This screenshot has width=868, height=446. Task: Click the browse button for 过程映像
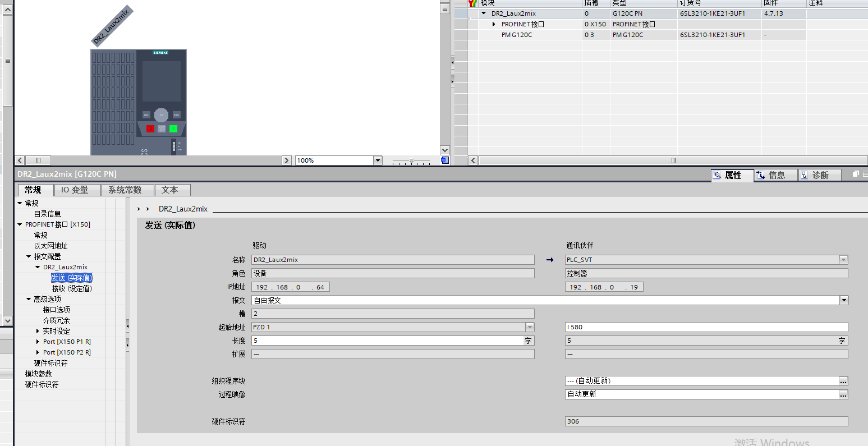pos(843,394)
